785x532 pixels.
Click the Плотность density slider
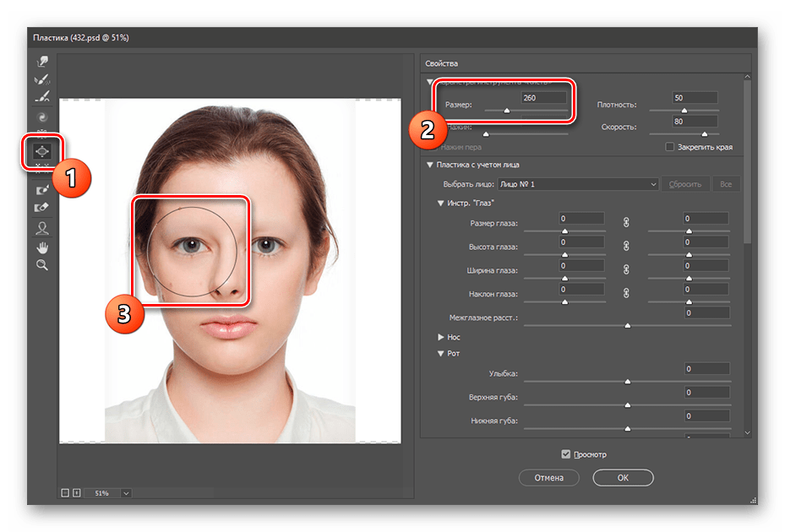[x=684, y=110]
